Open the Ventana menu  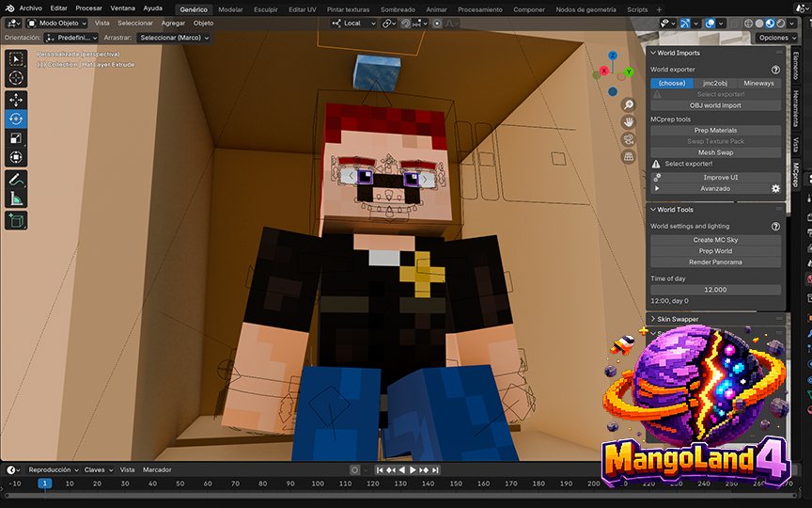(x=123, y=8)
